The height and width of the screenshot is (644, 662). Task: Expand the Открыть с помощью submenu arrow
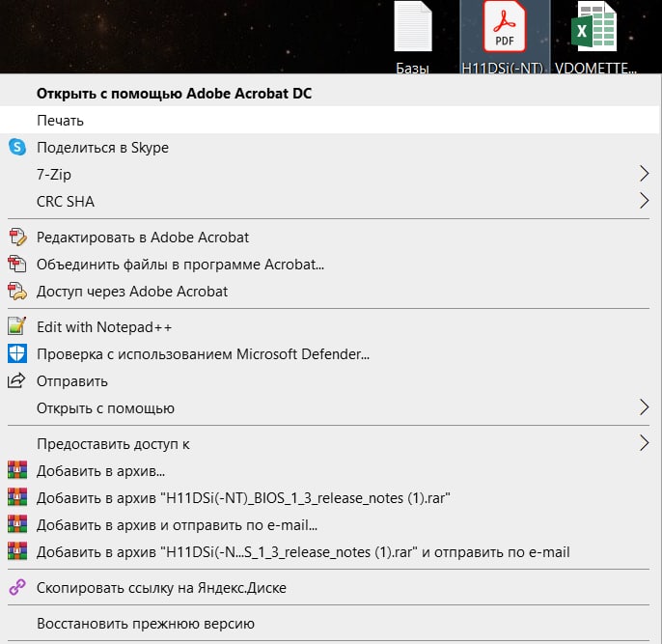point(644,407)
